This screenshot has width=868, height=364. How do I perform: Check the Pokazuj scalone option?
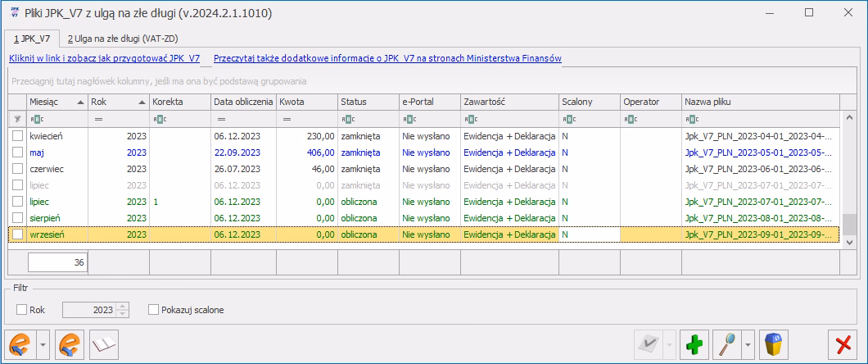[153, 310]
